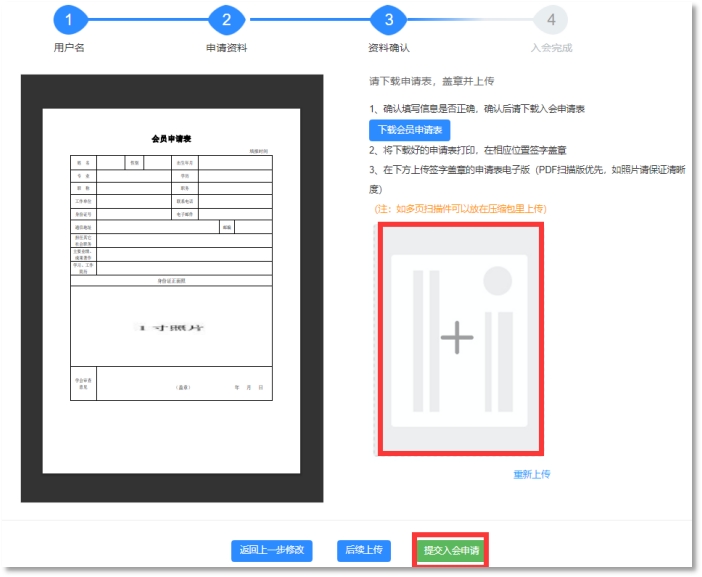Click the plus icon to upload file
702x577 pixels.
coord(457,339)
